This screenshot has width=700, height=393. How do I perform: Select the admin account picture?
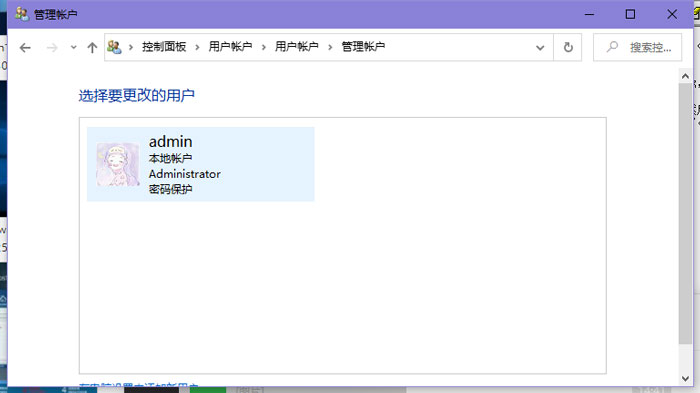click(x=118, y=164)
